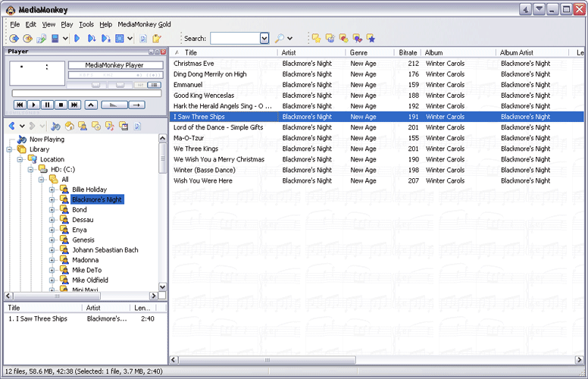Screen dimensions: 588x379
Task: Sort the track list by Genre column
Action: pyautogui.click(x=369, y=52)
